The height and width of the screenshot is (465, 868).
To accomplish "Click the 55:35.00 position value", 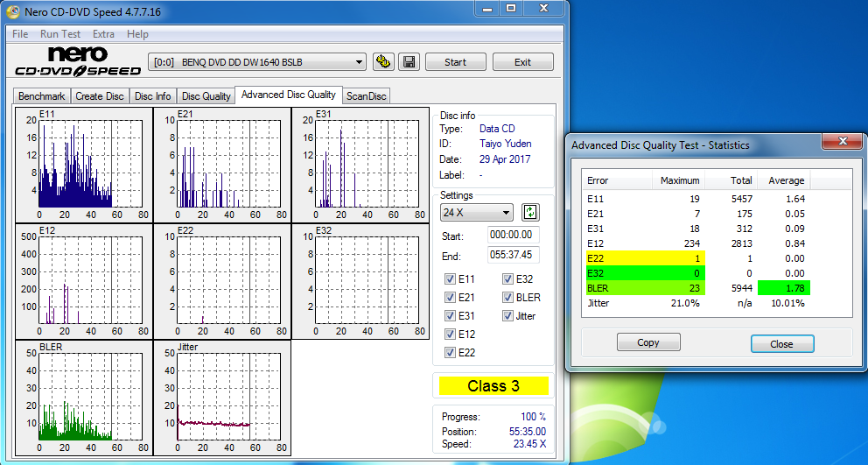I will click(528, 431).
